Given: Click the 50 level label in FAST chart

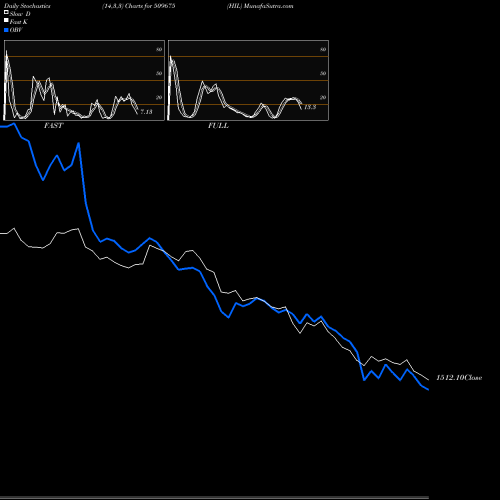Looking at the screenshot, I should tap(159, 73).
